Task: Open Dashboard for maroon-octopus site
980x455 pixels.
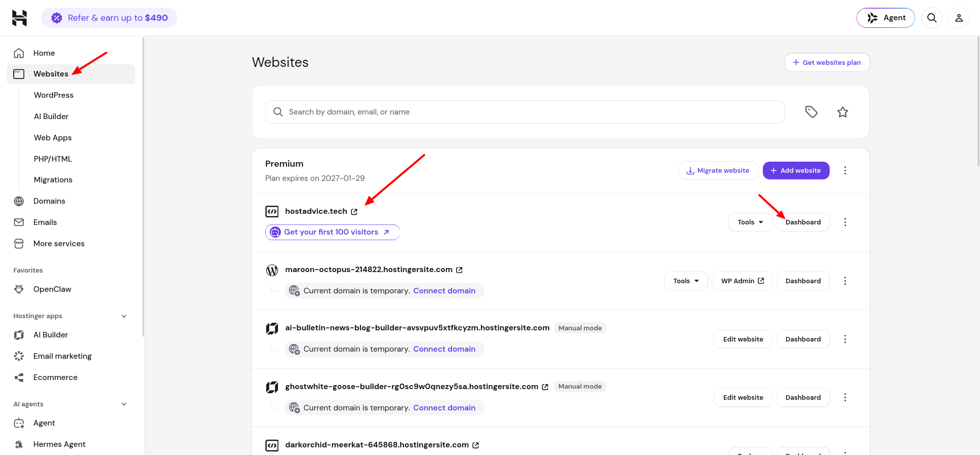Action: click(x=803, y=281)
